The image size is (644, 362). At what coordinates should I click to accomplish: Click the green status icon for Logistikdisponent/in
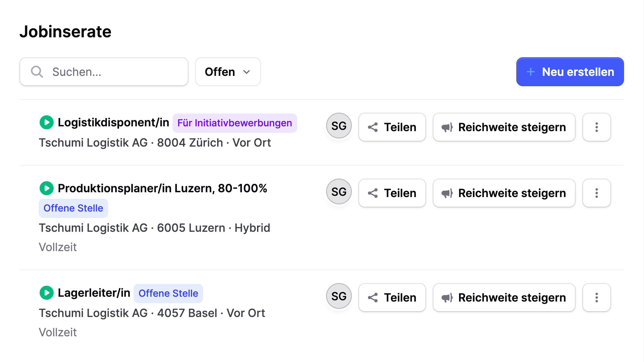click(47, 122)
